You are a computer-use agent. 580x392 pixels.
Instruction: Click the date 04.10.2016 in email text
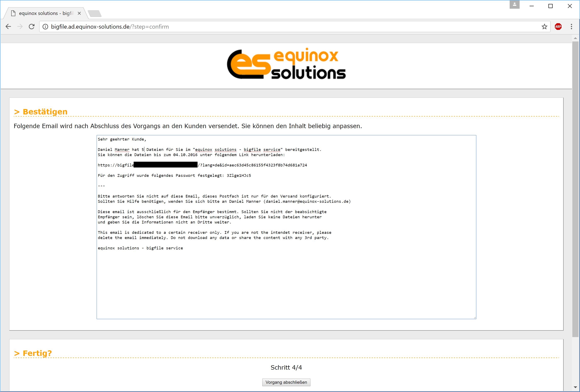185,155
